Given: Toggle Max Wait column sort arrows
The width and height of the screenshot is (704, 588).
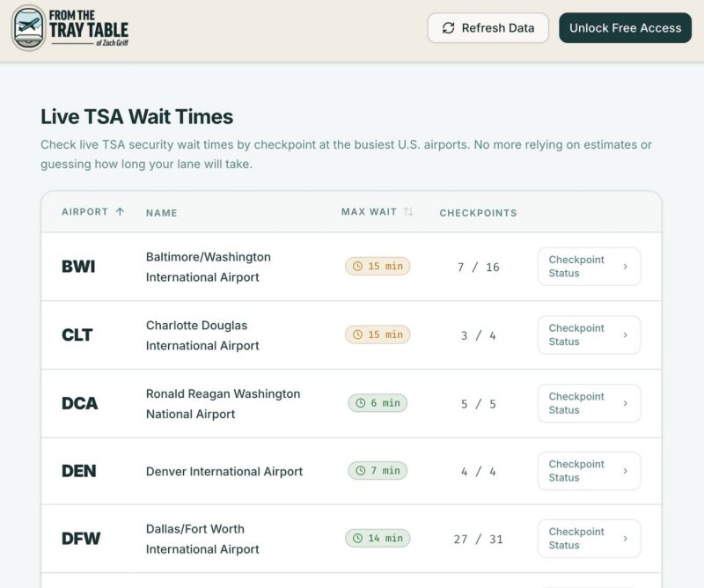Looking at the screenshot, I should click(408, 212).
